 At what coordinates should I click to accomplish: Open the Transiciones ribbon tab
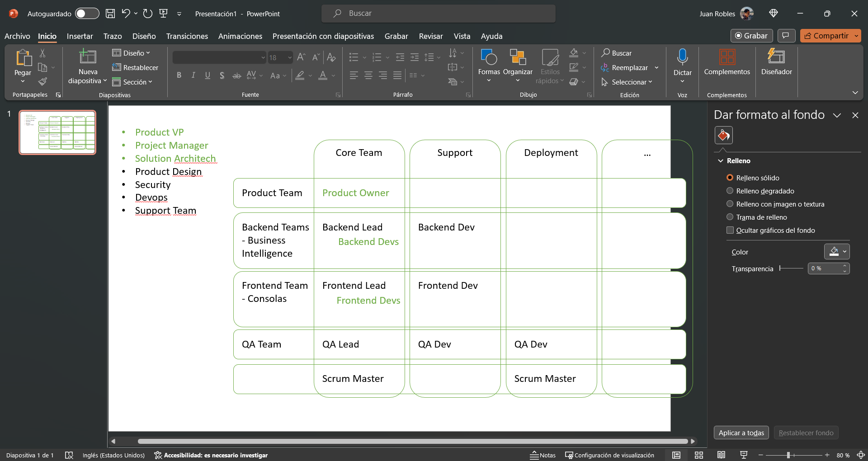(x=187, y=36)
